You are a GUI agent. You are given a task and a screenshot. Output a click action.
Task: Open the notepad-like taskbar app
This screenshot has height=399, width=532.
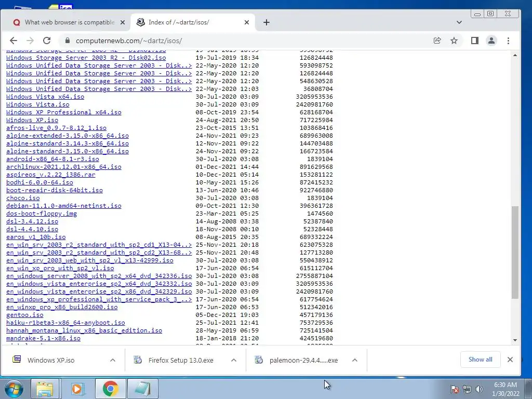click(x=142, y=389)
